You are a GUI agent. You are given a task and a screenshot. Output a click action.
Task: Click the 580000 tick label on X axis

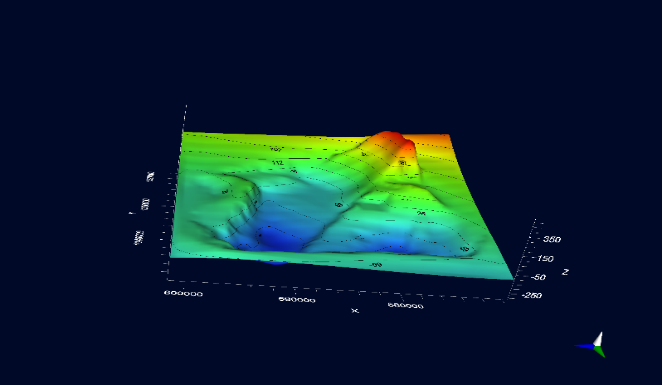tap(405, 305)
